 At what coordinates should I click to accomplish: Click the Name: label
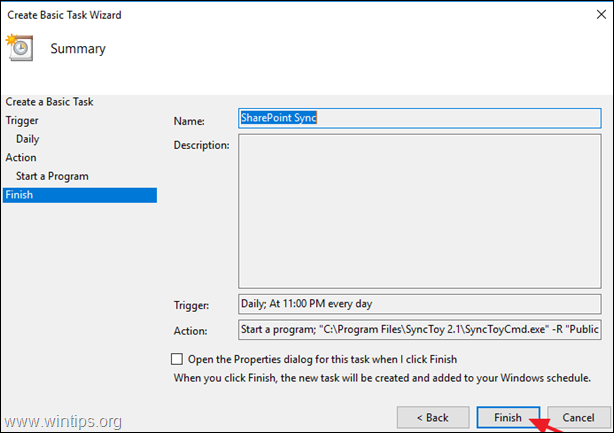[x=189, y=121]
